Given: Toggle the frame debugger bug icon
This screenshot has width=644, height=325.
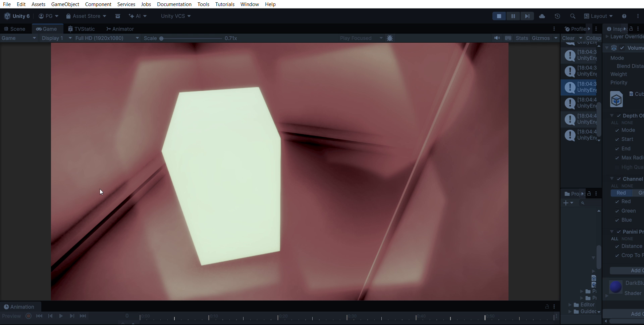Looking at the screenshot, I should 390,38.
